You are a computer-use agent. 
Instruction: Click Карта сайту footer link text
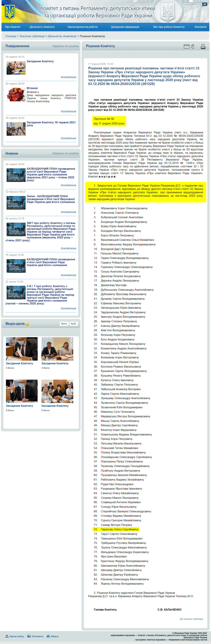(17, 637)
